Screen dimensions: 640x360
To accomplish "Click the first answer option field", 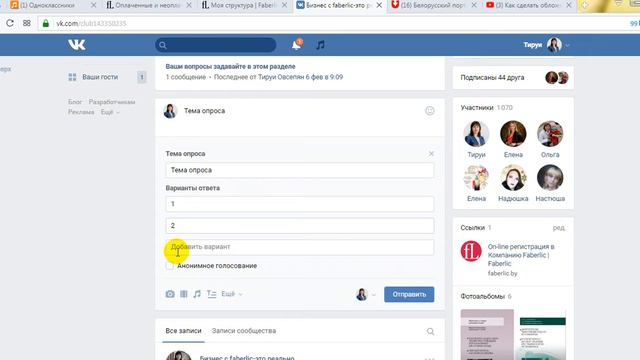I will [300, 204].
